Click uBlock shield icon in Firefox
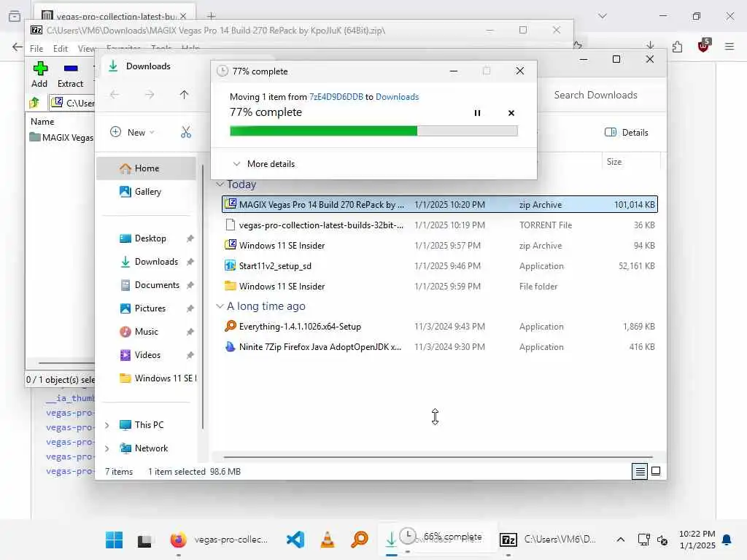 [704, 46]
